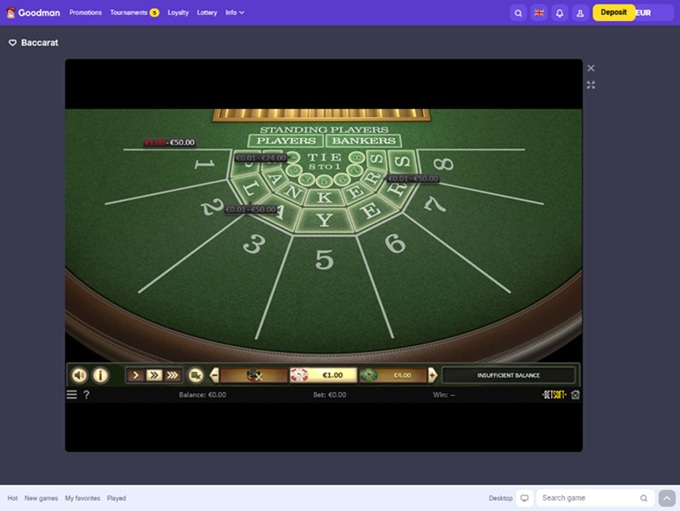Expand the Info dropdown menu

tap(235, 13)
